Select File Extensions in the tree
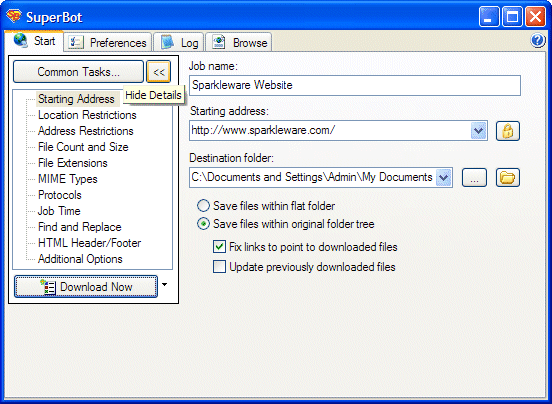Viewport: 552px width, 404px height. point(73,163)
